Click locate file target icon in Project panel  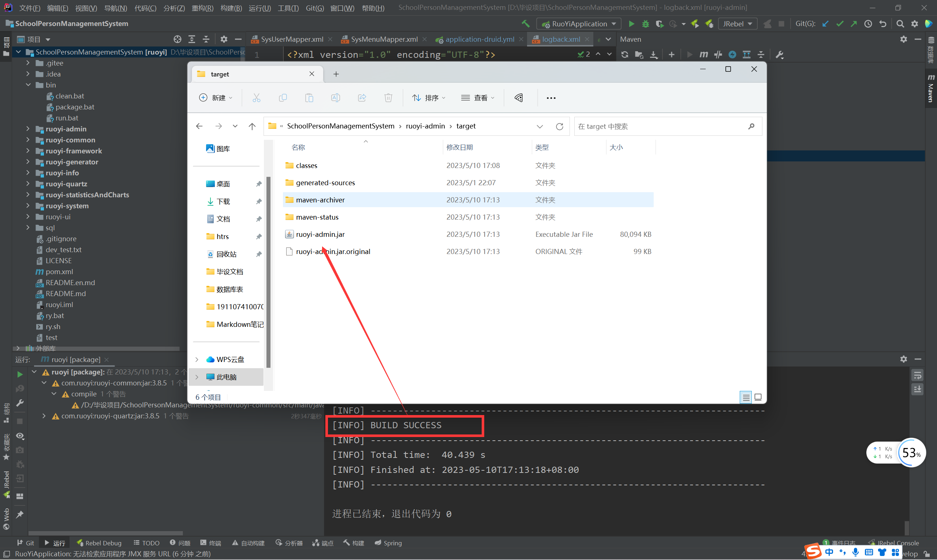tap(178, 39)
